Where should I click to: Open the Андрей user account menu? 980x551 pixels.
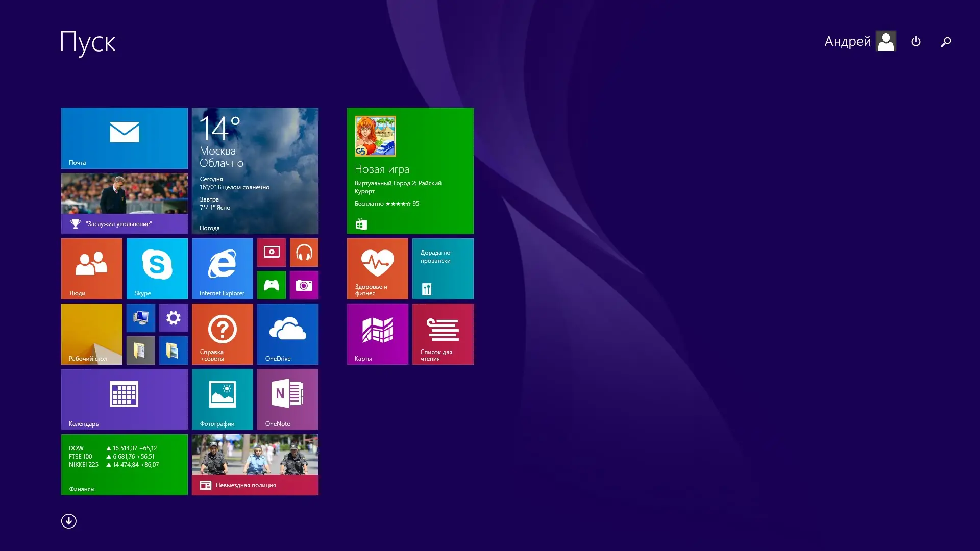click(x=860, y=41)
